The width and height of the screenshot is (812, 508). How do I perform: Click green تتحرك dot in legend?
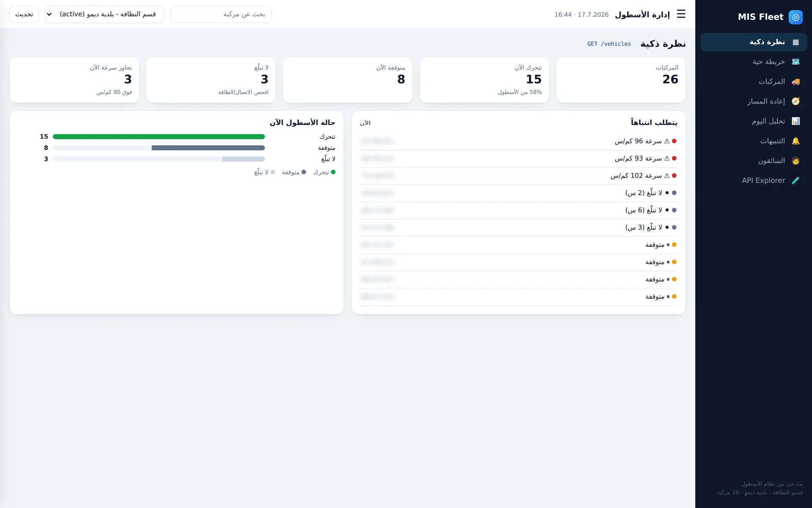point(333,172)
